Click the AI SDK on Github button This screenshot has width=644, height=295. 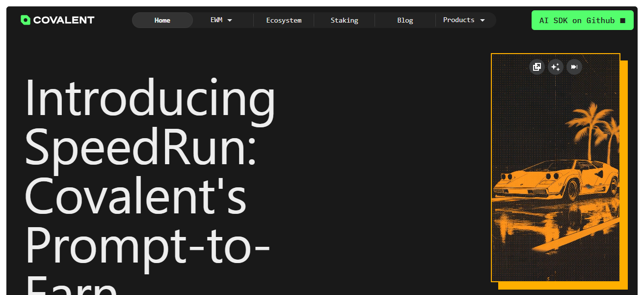pos(577,21)
